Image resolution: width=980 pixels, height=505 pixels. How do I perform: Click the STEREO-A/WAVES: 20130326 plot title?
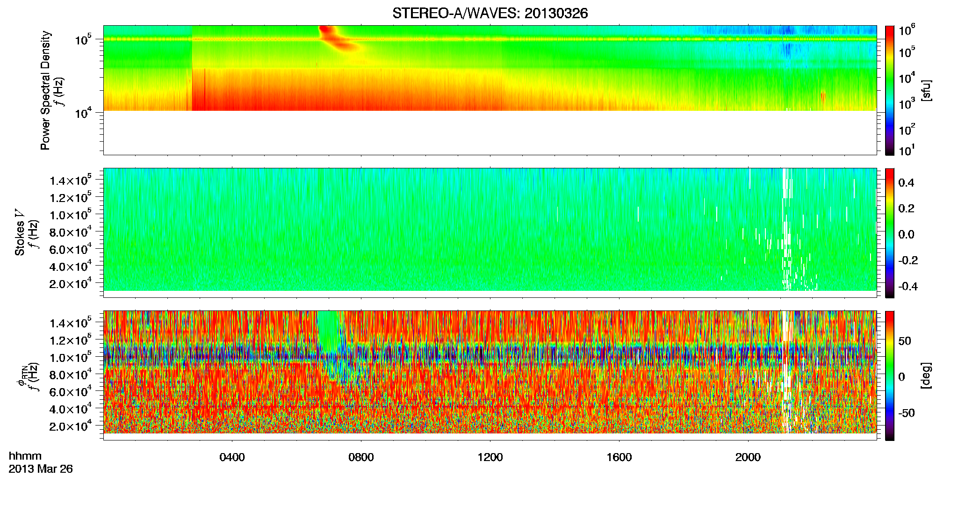click(x=490, y=13)
